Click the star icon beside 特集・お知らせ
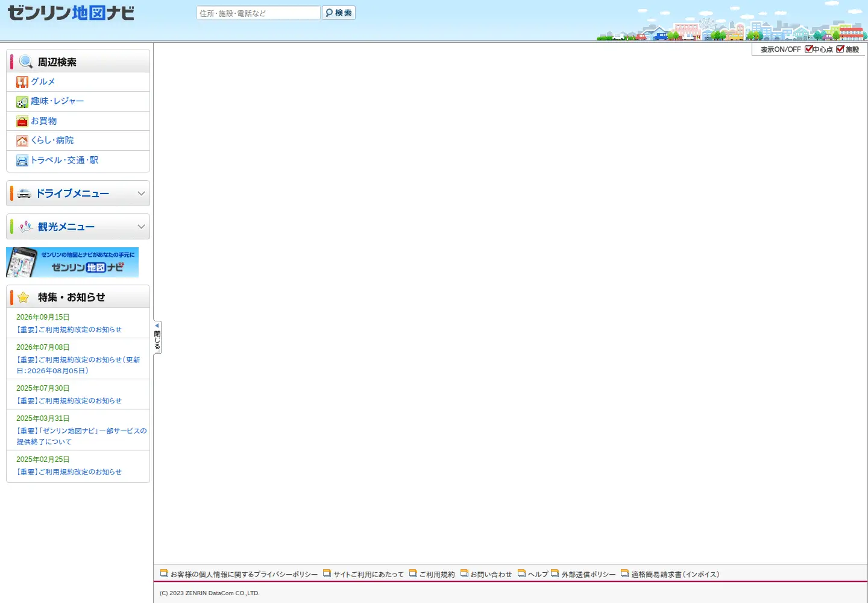 coord(24,297)
